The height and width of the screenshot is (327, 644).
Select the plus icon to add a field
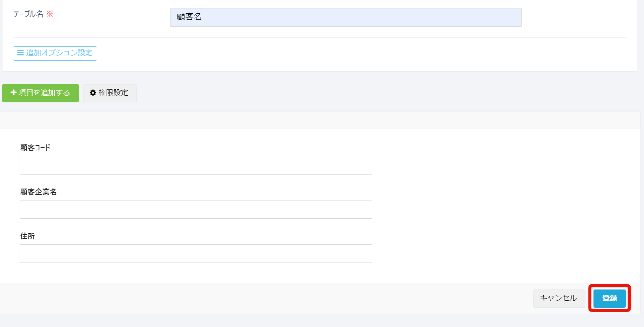pyautogui.click(x=13, y=93)
